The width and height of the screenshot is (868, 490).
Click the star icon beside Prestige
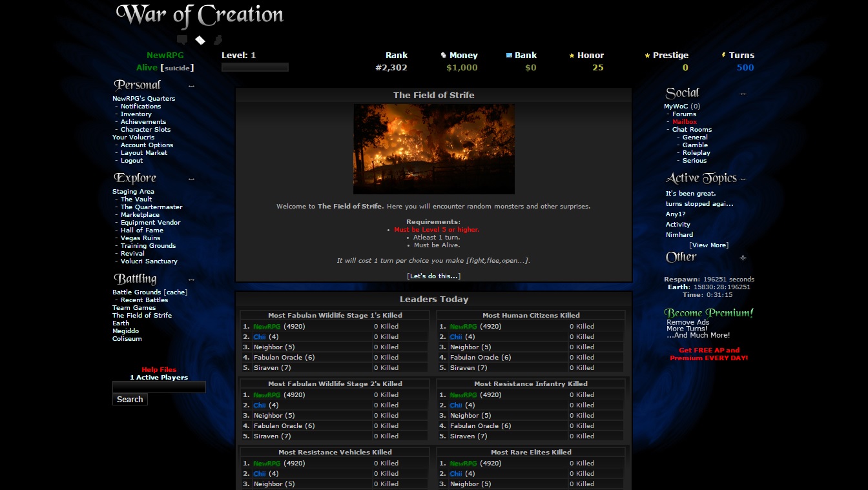[647, 56]
